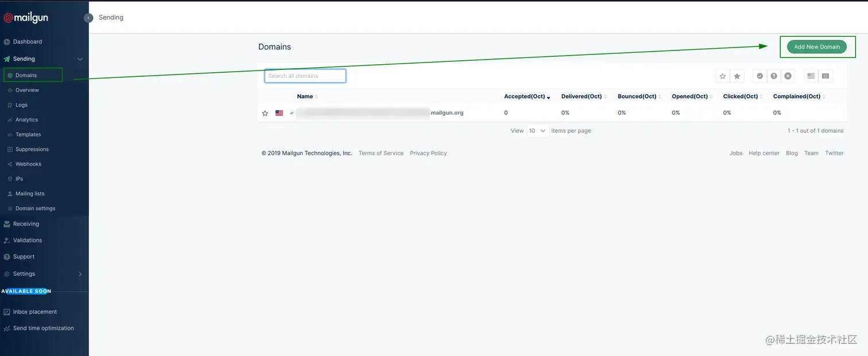Screen dimensions: 868x356
Task: Click the "Sending" breadcrumb title
Action: tap(111, 17)
